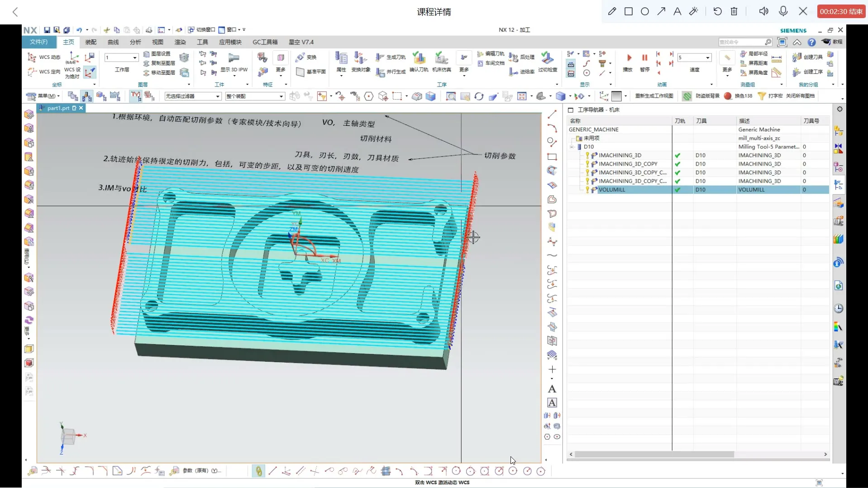The width and height of the screenshot is (868, 488).
Task: Toggle the Operation Navigator pin checkbox
Action: [571, 110]
